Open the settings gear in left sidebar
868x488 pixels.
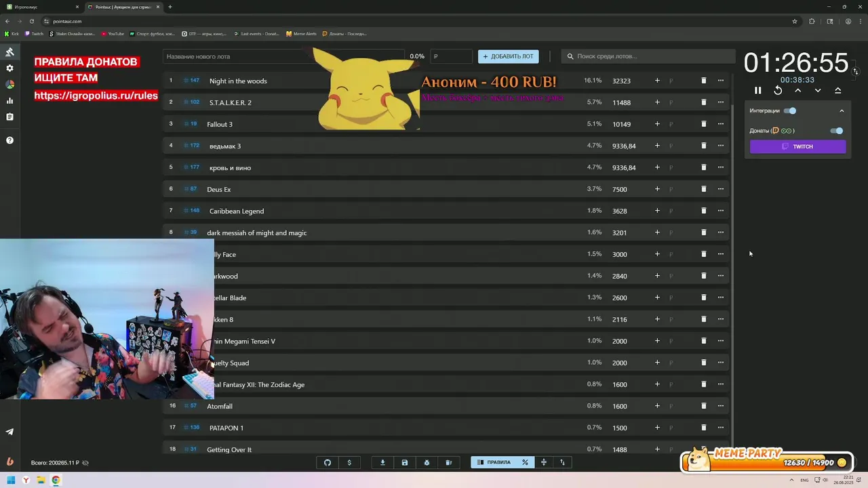(9, 68)
